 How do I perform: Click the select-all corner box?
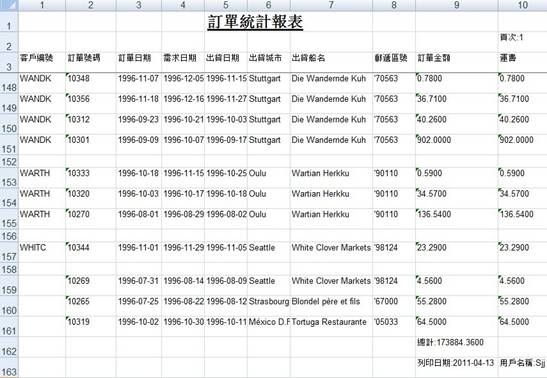pos(9,5)
